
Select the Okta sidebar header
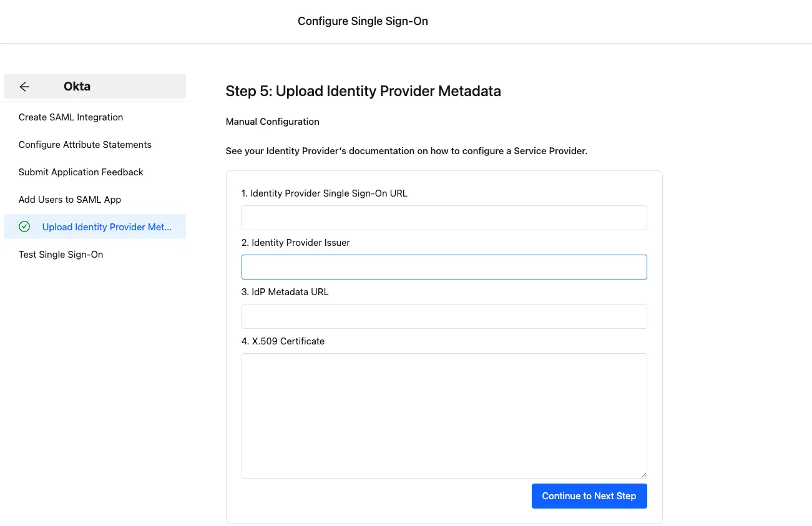click(77, 86)
